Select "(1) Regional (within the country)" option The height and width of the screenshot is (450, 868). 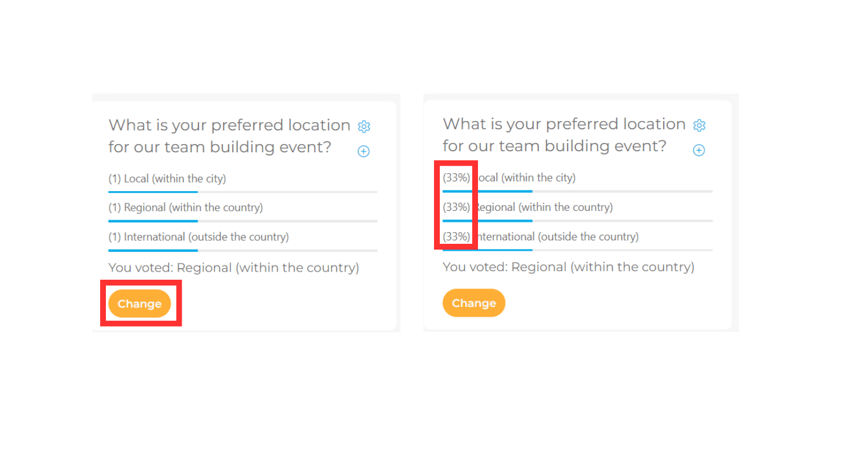[x=185, y=207]
